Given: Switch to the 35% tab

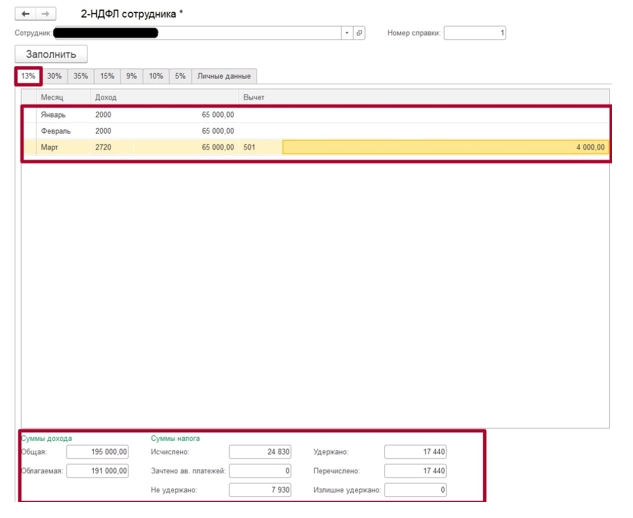Looking at the screenshot, I should pos(81,76).
